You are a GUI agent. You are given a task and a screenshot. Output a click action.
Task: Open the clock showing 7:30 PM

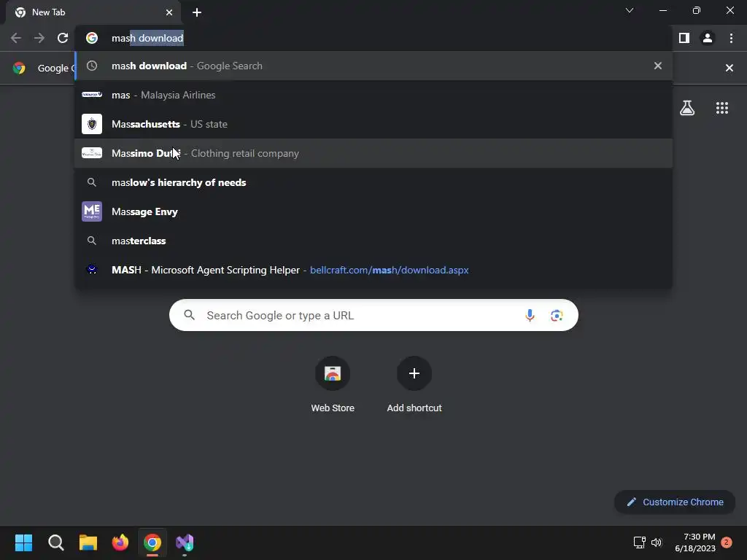tap(694, 542)
